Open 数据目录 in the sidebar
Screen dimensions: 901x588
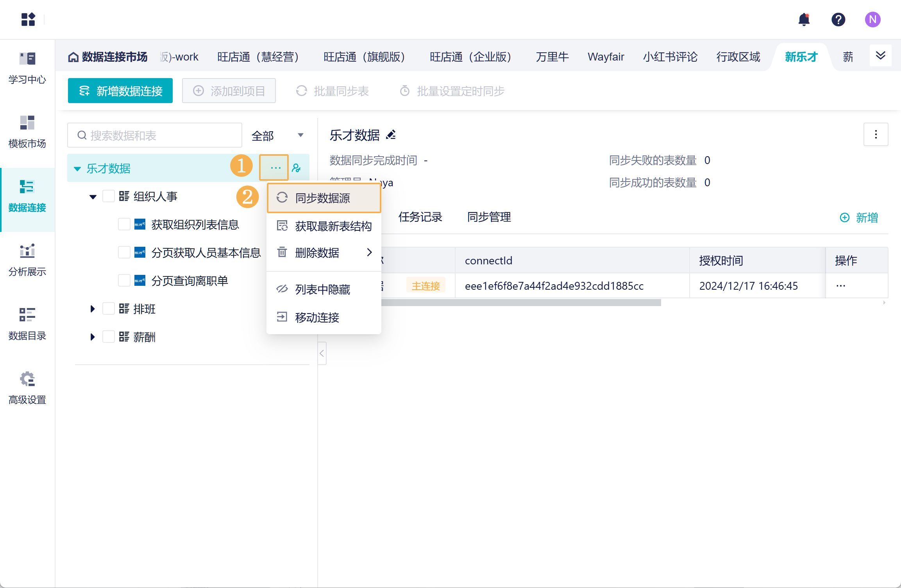point(27,323)
